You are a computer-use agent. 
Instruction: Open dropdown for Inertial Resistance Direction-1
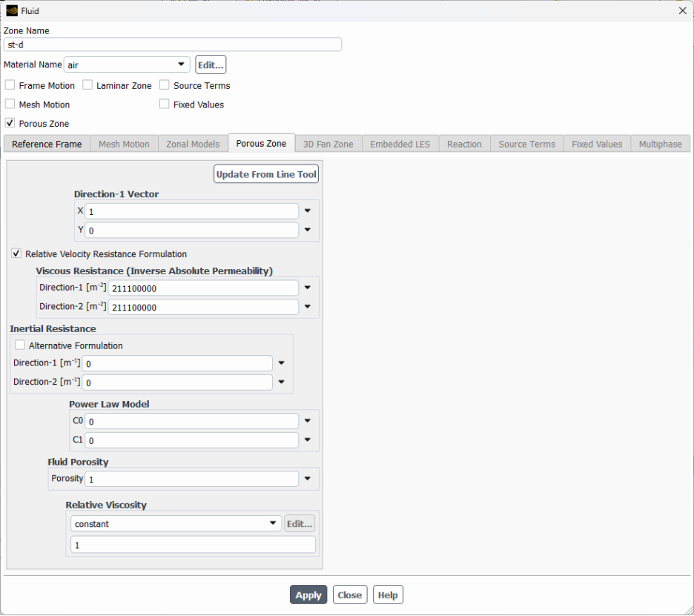(x=282, y=363)
